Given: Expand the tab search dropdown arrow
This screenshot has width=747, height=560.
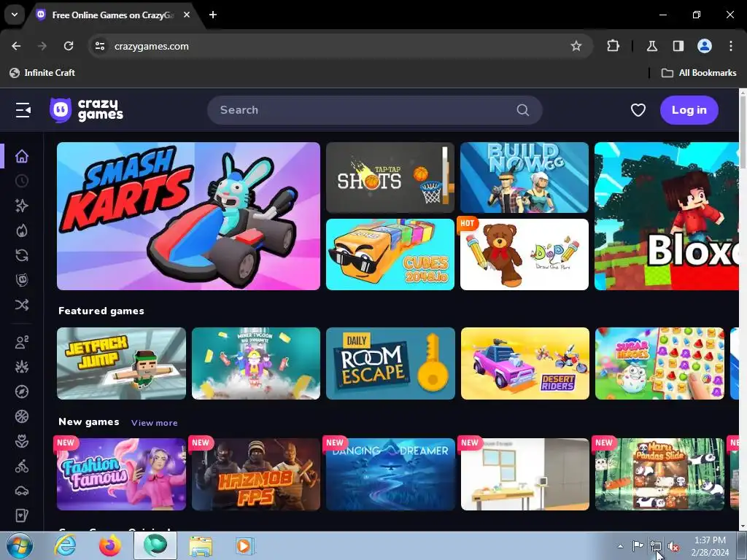Looking at the screenshot, I should [x=15, y=15].
